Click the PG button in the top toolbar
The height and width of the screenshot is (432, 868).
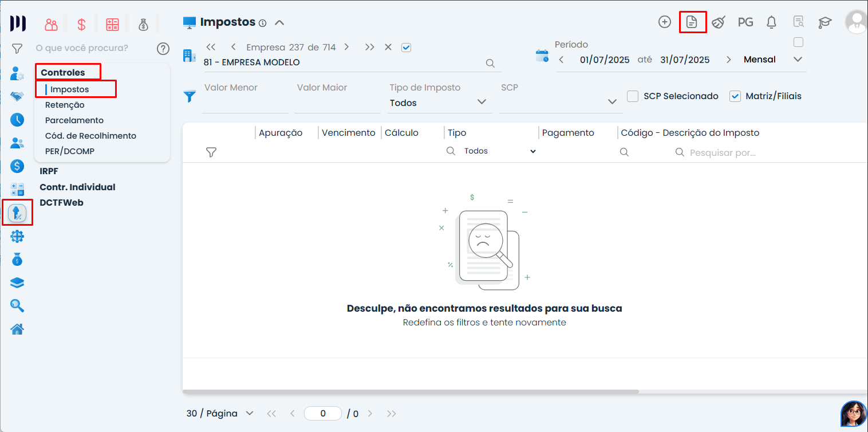click(745, 22)
